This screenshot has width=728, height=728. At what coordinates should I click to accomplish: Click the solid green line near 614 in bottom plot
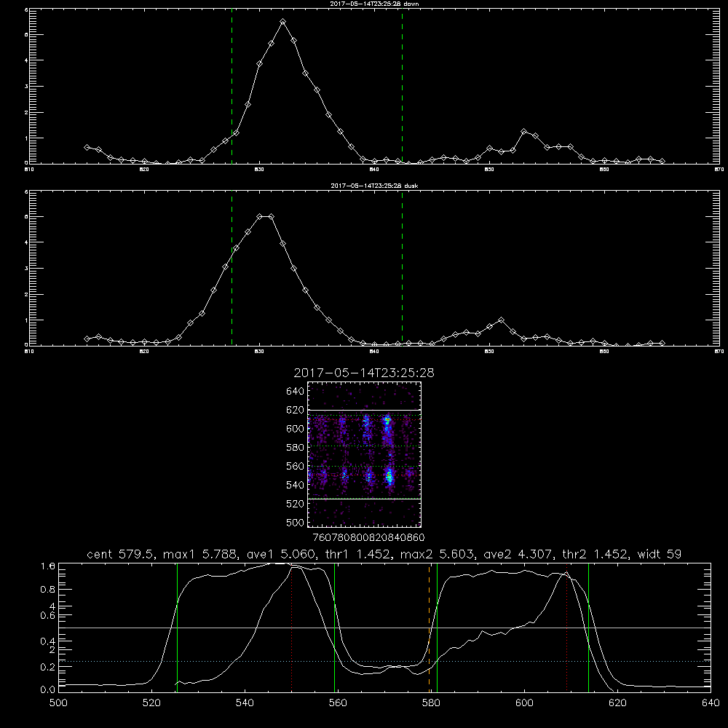(588, 628)
